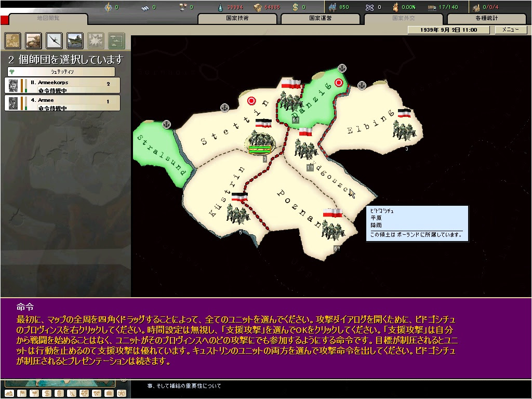The width and height of the screenshot is (532, 399).
Task: Select the German unit in Küstrin
Action: click(238, 214)
